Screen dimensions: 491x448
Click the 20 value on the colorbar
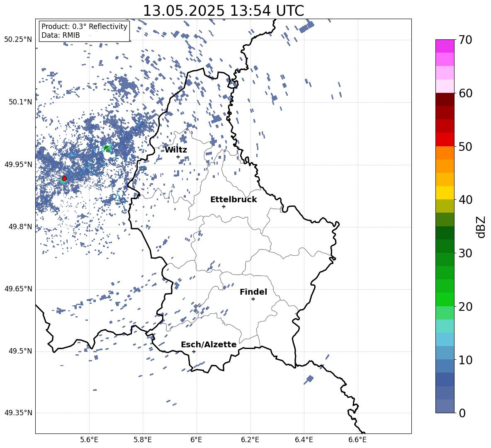(x=465, y=307)
